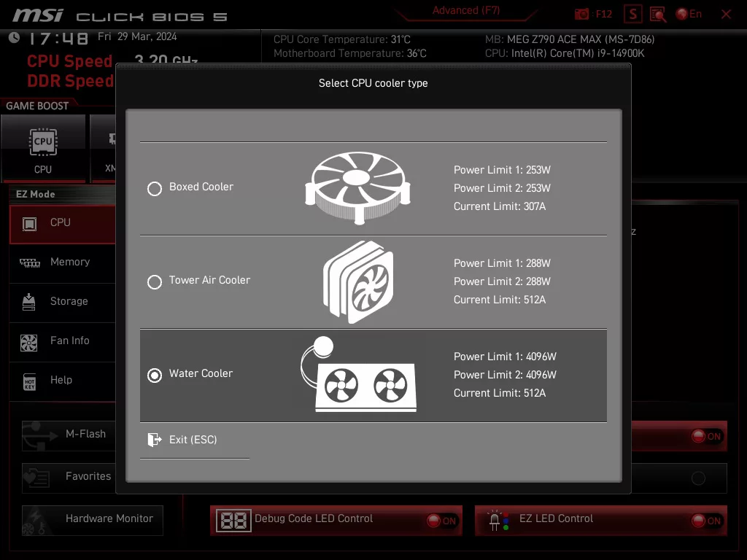Close the BIOS with the X icon
The image size is (747, 560).
726,15
